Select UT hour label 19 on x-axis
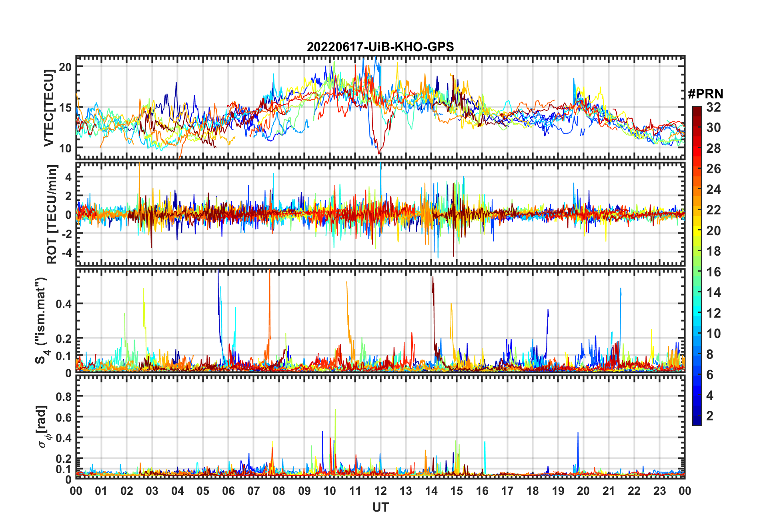Image resolution: width=761 pixels, height=532 pixels. click(x=558, y=491)
